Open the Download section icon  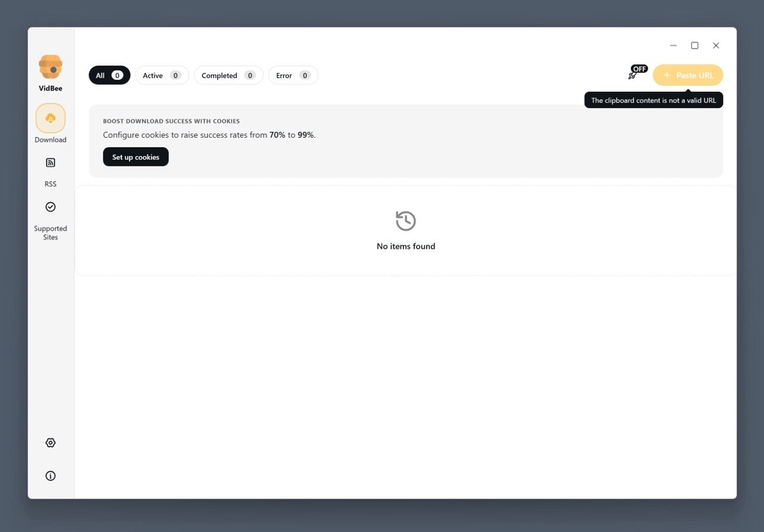point(50,118)
